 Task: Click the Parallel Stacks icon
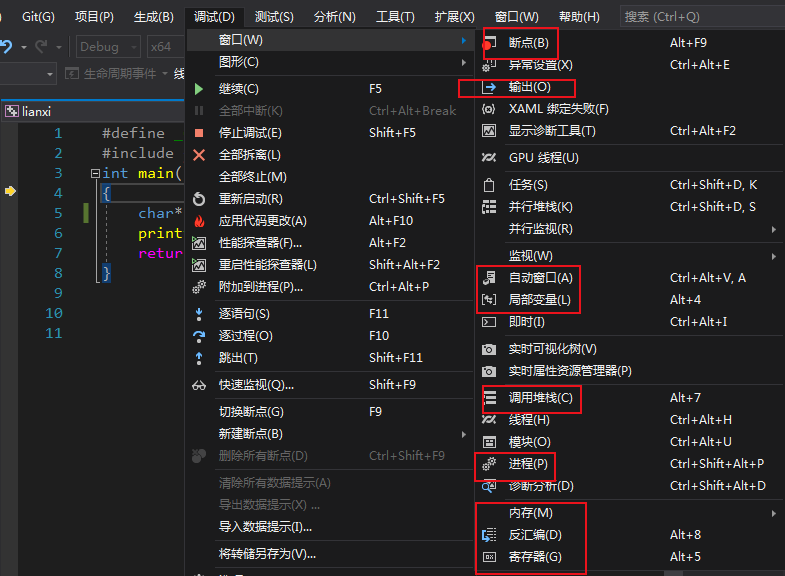pyautogui.click(x=489, y=207)
